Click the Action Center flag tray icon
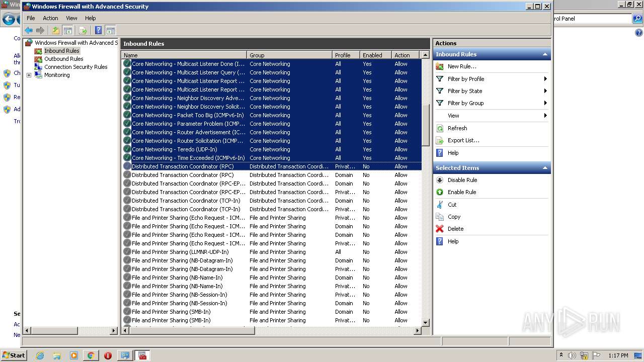Image resolution: width=644 pixels, height=362 pixels. (596, 355)
